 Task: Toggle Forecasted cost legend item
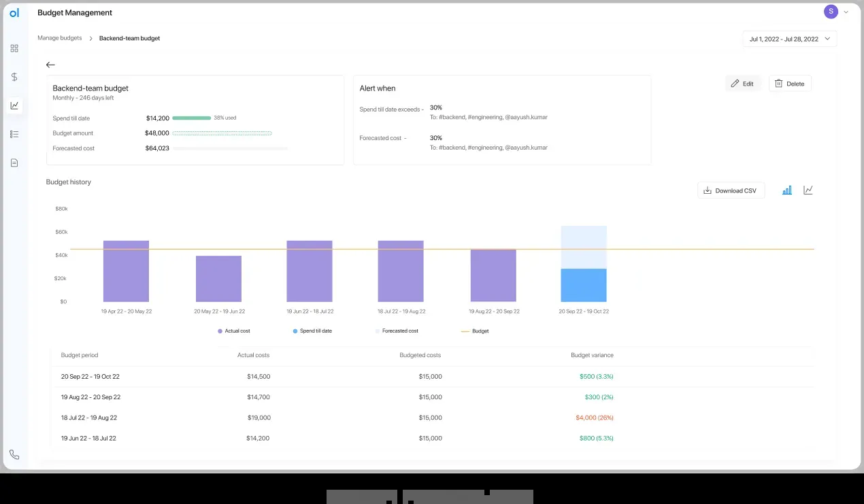point(397,331)
